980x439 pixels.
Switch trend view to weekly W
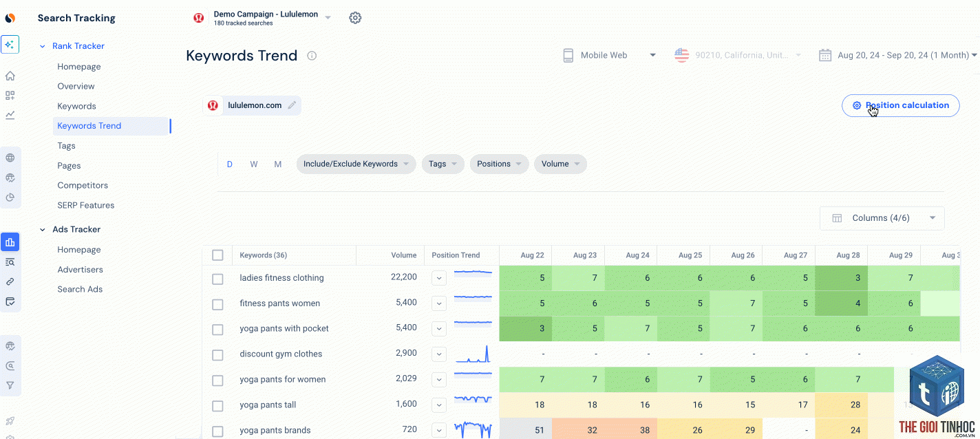click(x=254, y=164)
